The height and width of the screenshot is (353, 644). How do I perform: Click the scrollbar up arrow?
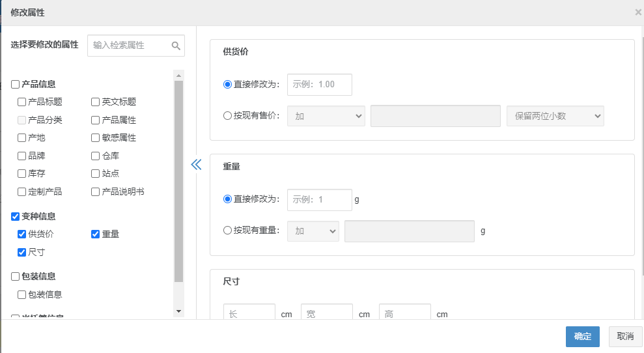coord(179,75)
